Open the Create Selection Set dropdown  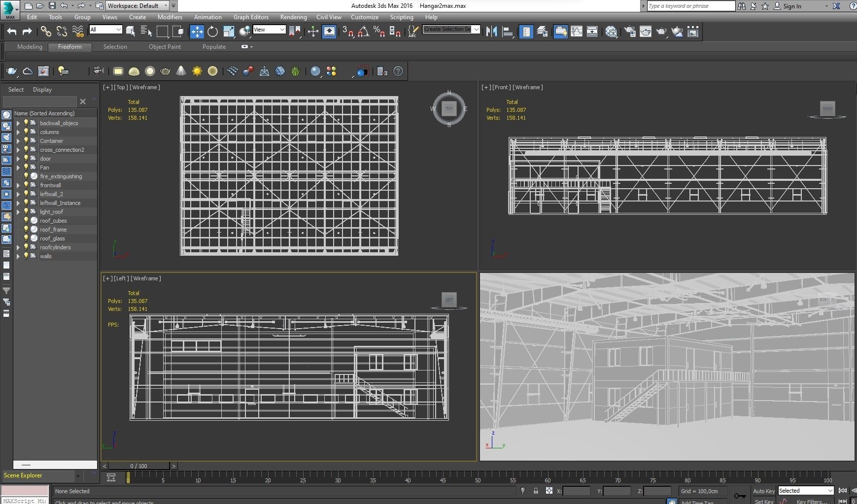pyautogui.click(x=451, y=30)
